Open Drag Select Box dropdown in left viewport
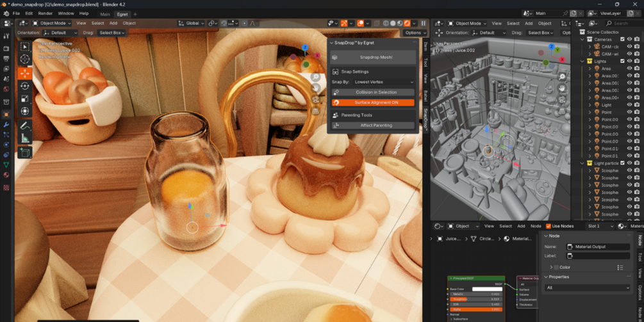The image size is (644, 322). (x=112, y=33)
